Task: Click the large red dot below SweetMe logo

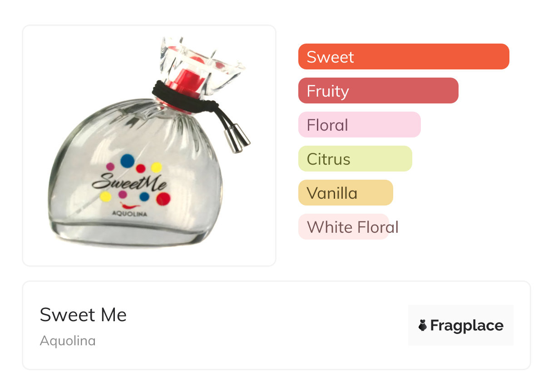Action: point(163,199)
